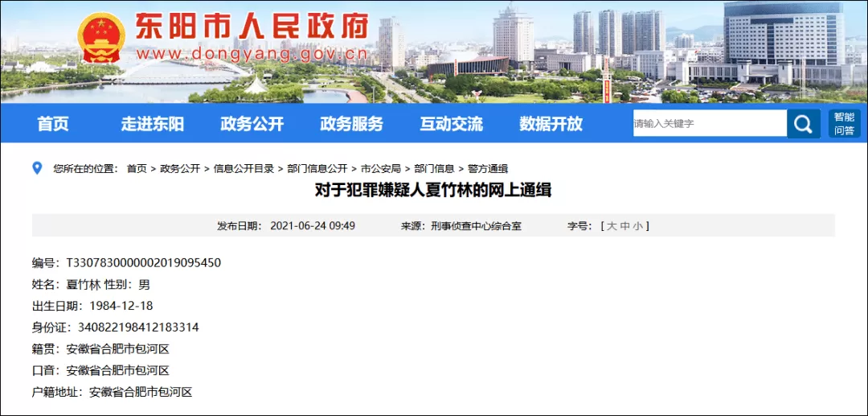This screenshot has height=416, width=868.
Task: Open the 走进东阳 navigation menu
Action: click(152, 124)
